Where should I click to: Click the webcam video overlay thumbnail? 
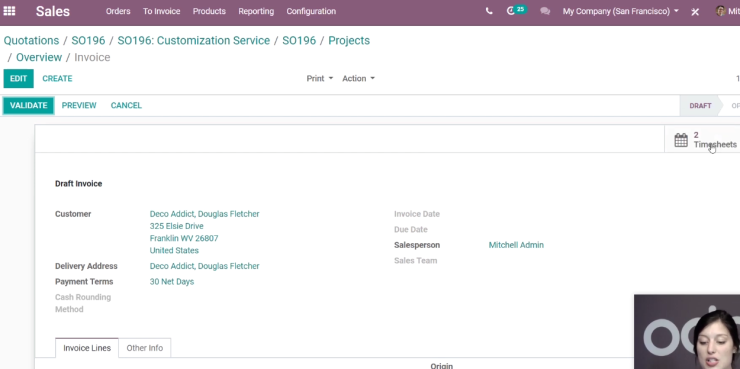point(687,332)
